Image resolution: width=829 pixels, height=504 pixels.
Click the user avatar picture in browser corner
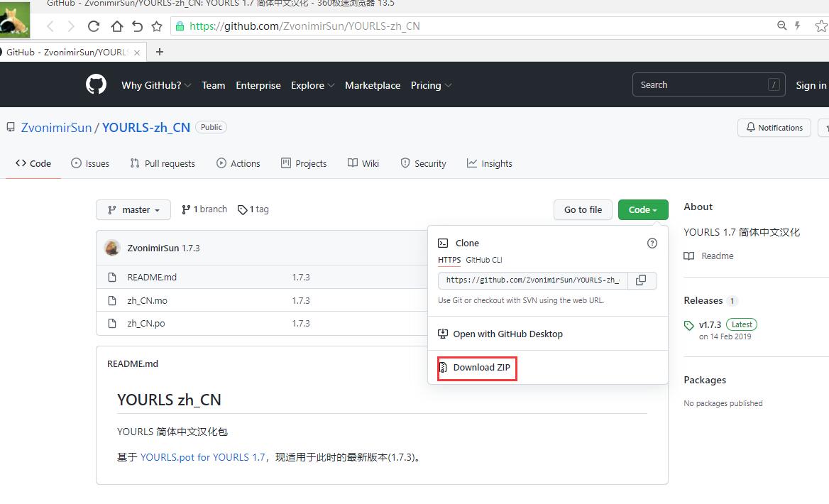pos(15,20)
